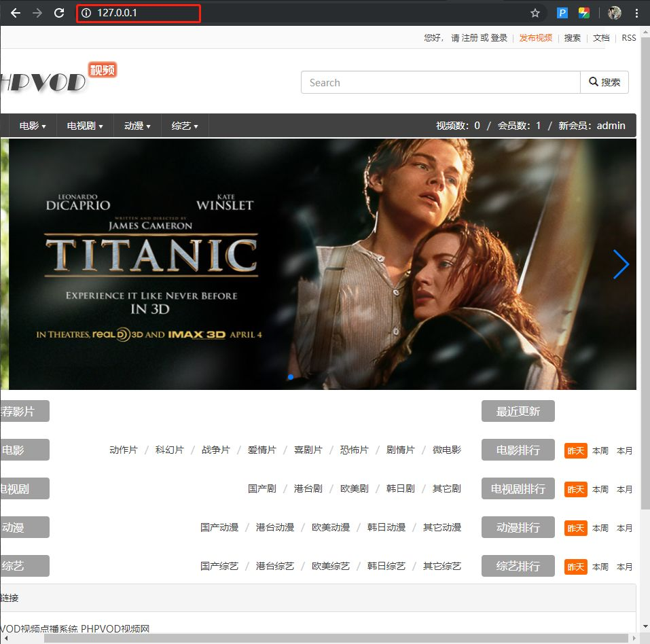
Task: Click the PHPVOD site logo
Action: pos(59,78)
